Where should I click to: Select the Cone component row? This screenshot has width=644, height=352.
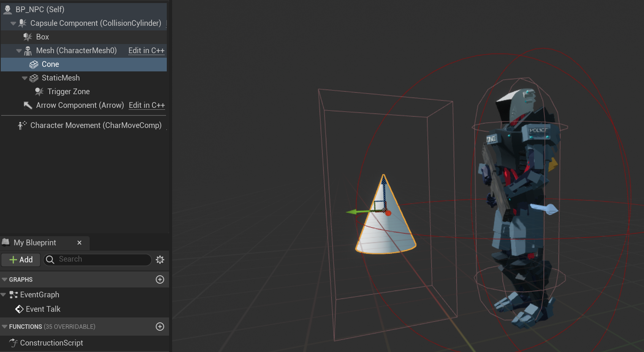[x=84, y=64]
